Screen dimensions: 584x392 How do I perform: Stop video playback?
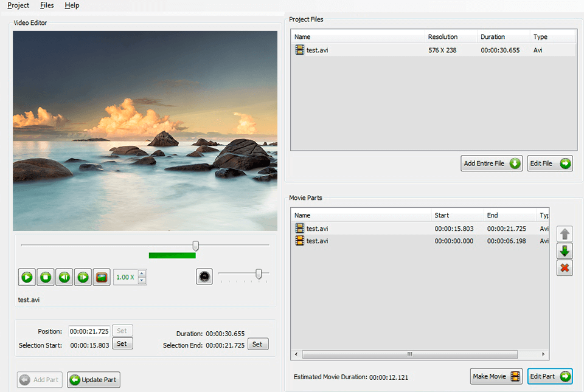click(x=45, y=277)
